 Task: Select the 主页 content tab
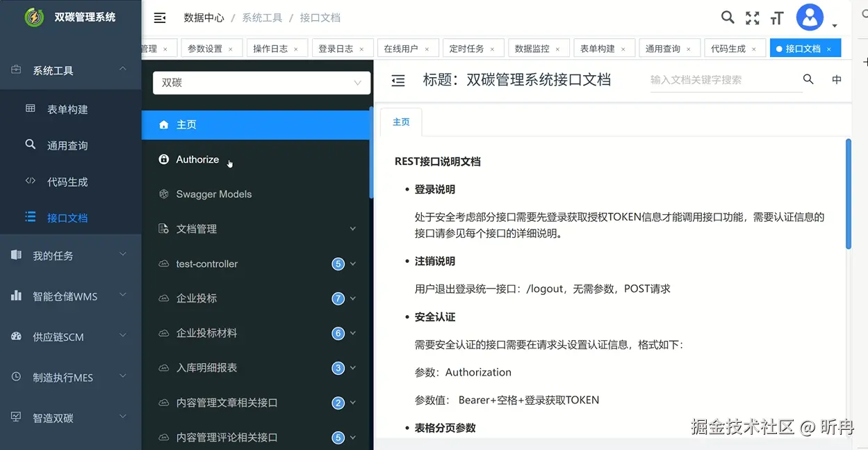402,122
